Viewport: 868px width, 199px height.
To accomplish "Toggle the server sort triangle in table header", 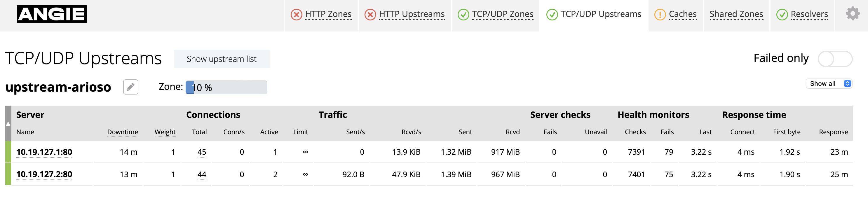I will point(8,124).
